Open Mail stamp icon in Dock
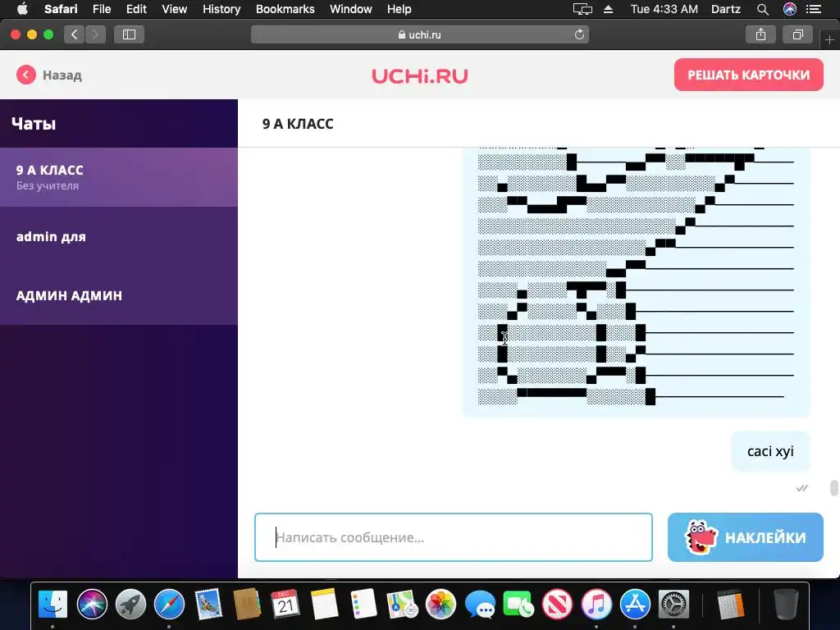This screenshot has width=840, height=630. click(208, 605)
